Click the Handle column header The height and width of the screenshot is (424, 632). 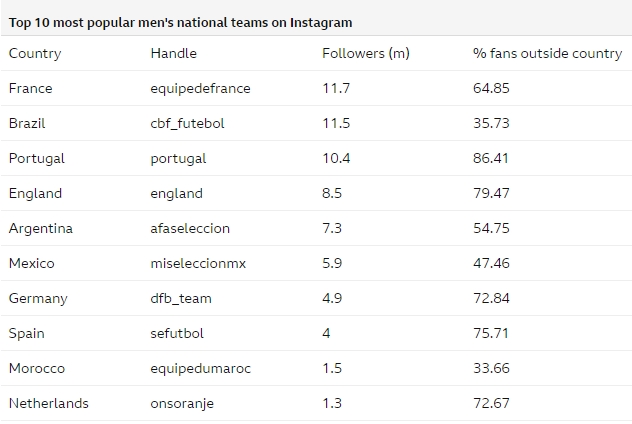coord(173,53)
